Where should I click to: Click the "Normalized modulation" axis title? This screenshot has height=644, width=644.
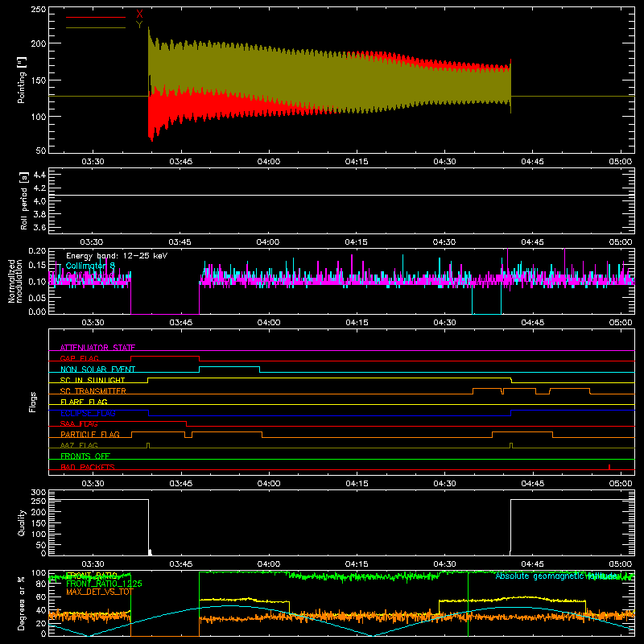(15, 281)
